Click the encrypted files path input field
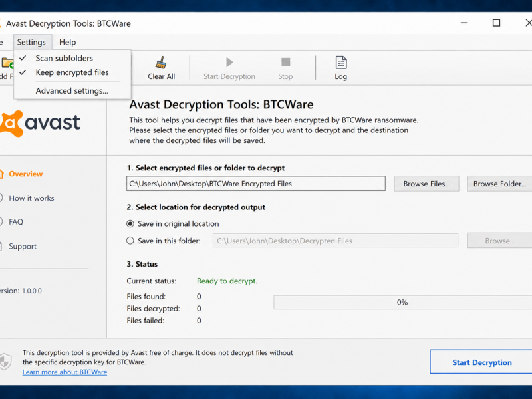 pos(256,184)
